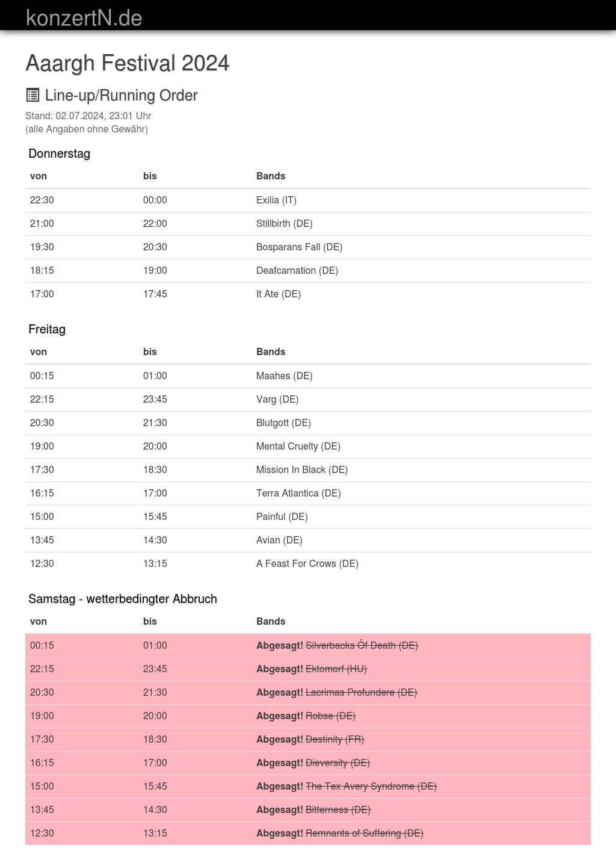
Task: Click the Mental Cruelty (DE) entry
Action: coord(298,447)
